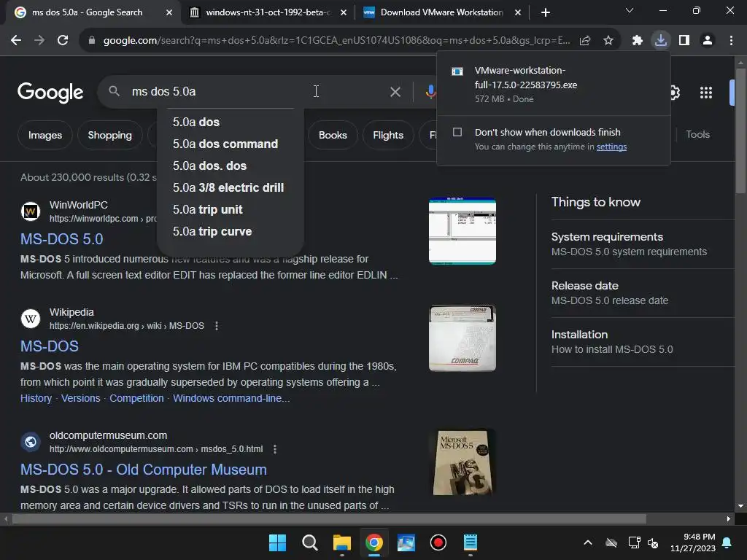Screen dimensions: 747x560
Task: Open the MS-DOS 5.0 WinWorldPC result
Action: 61,239
